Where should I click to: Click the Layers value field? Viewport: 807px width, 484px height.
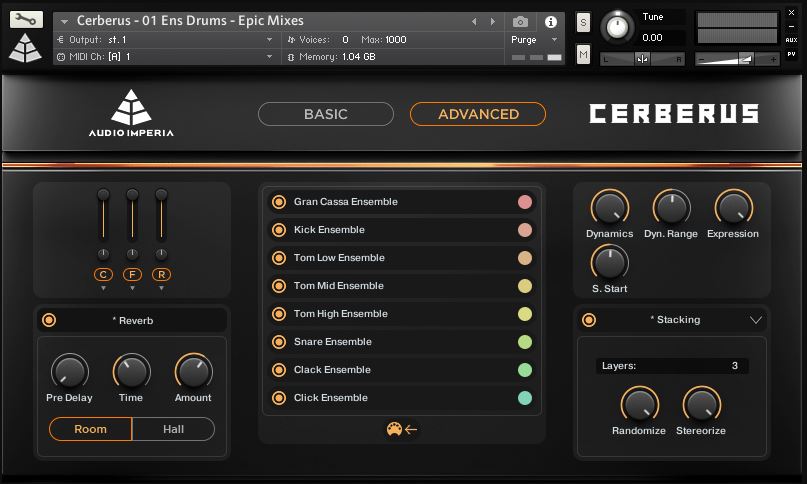click(x=672, y=366)
